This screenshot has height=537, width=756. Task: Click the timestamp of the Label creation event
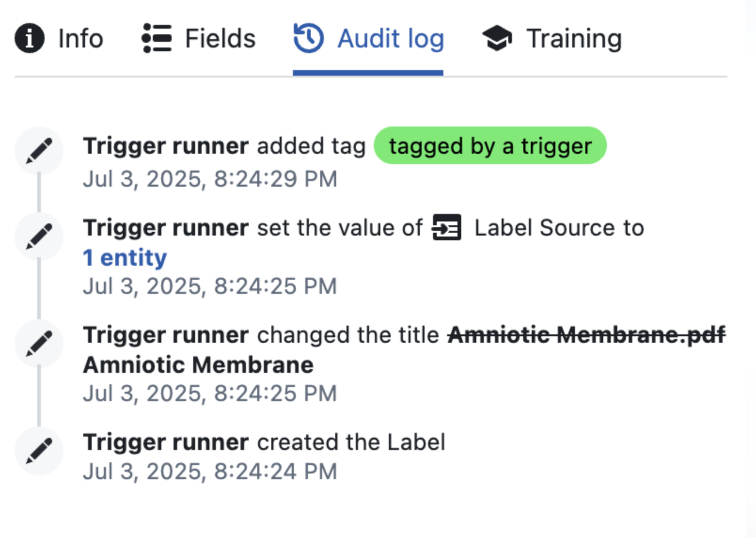(210, 471)
